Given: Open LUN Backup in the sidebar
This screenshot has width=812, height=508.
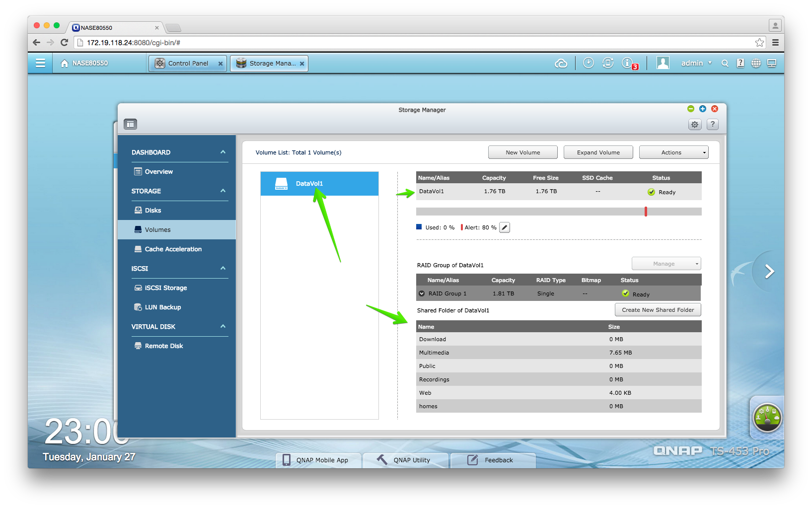Looking at the screenshot, I should click(x=177, y=307).
